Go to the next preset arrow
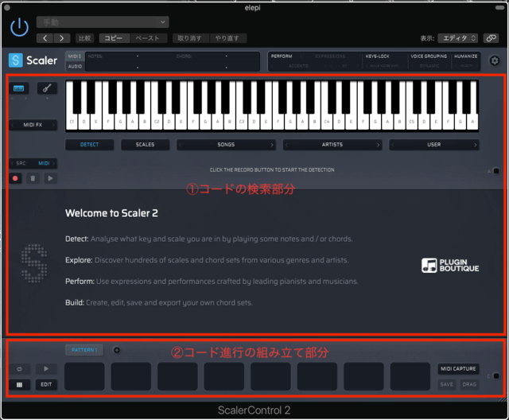Viewport: 509px width, 420px height. coord(62,38)
